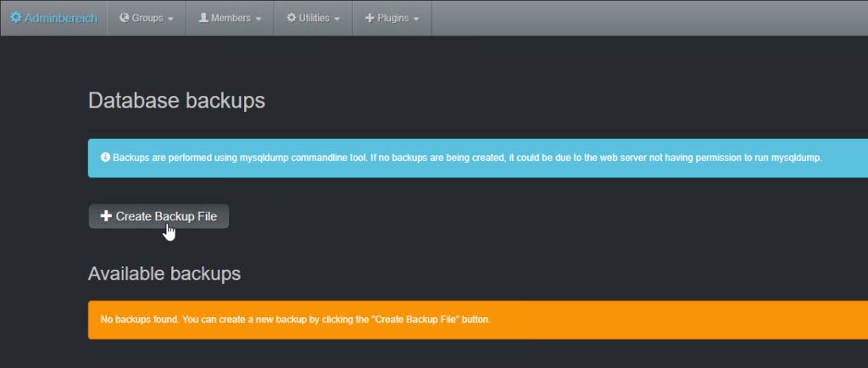Expand the Groups dropdown caret
Image resolution: width=868 pixels, height=368 pixels.
170,19
